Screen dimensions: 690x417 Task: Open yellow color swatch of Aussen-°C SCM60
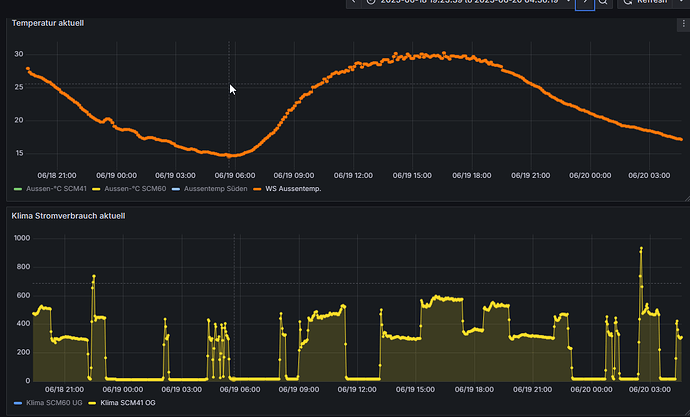click(96, 189)
